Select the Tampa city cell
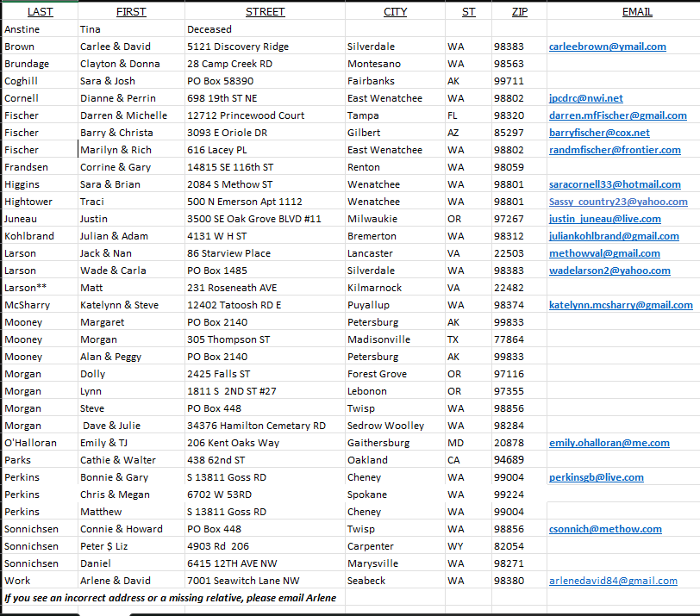This screenshot has height=616, width=700. pyautogui.click(x=395, y=115)
